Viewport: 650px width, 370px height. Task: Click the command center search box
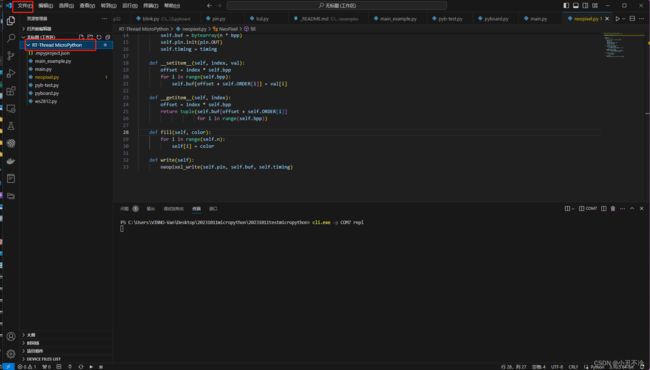337,5
